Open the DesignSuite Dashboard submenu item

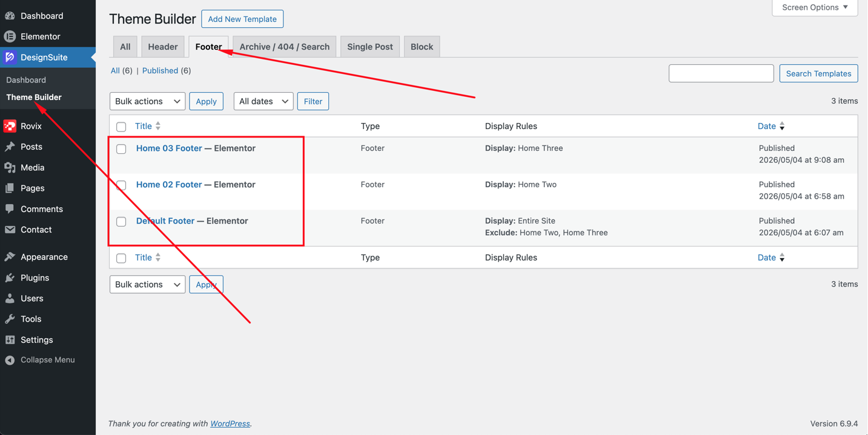(26, 80)
